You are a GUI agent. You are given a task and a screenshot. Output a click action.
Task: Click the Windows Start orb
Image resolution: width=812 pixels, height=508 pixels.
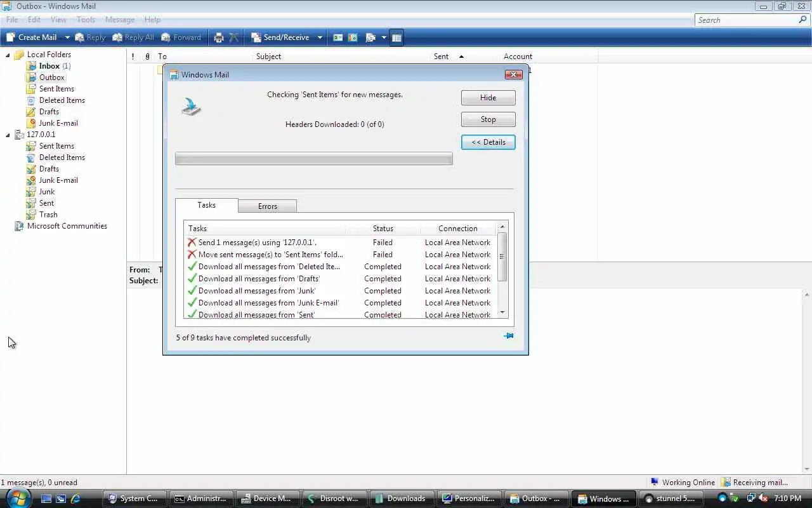(18, 497)
